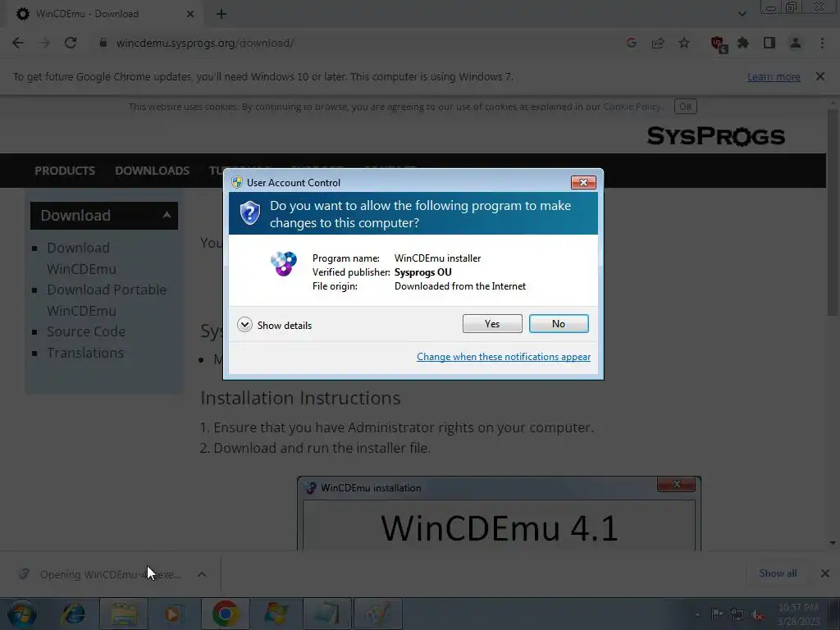The height and width of the screenshot is (630, 840).
Task: Click the address bar URL field
Action: click(354, 43)
